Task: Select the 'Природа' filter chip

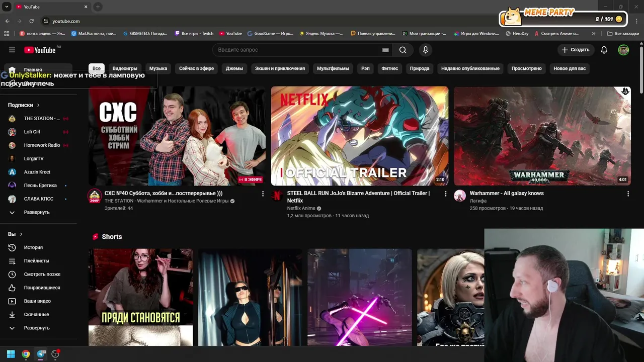Action: (420, 68)
